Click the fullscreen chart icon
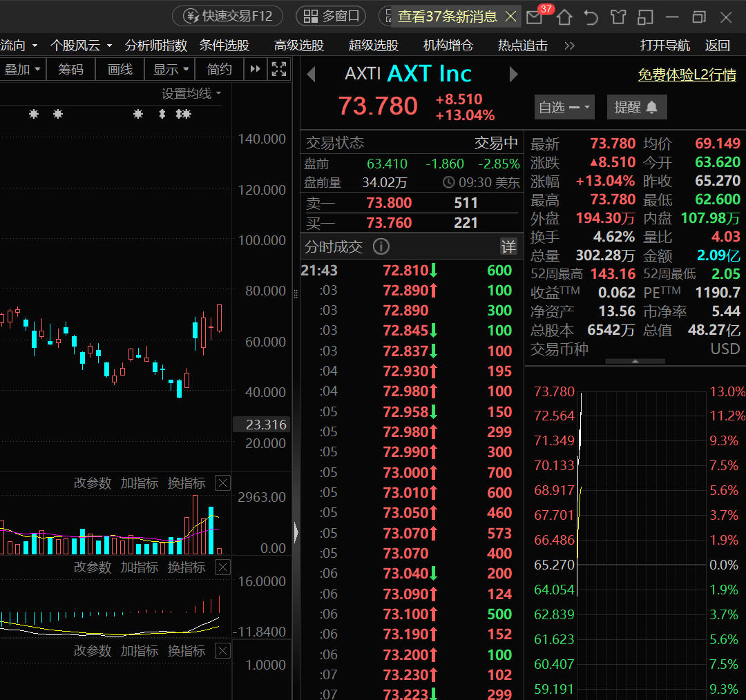Viewport: 746px width, 700px height. tap(279, 70)
